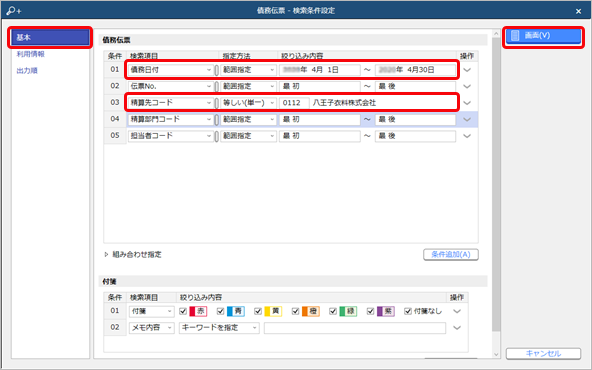Open キーワードを指定 dropdown

[219, 328]
